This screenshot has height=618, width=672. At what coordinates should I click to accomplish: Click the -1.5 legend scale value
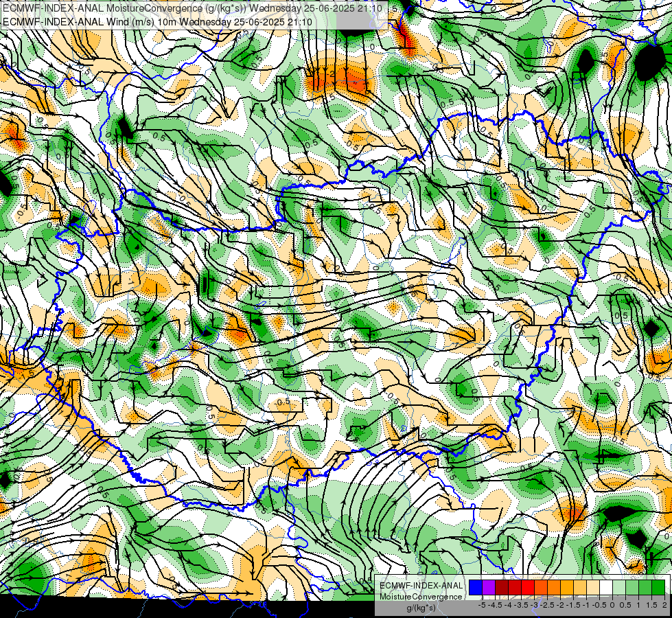pos(573,605)
